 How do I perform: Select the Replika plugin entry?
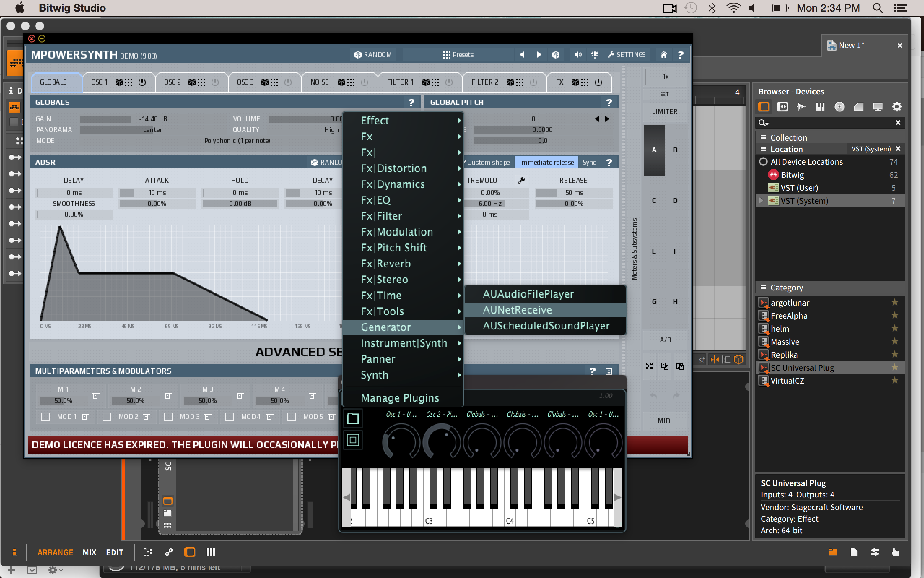830,355
